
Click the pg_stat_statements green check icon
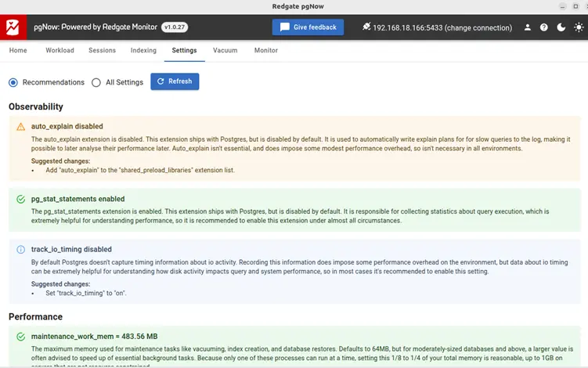coord(21,200)
